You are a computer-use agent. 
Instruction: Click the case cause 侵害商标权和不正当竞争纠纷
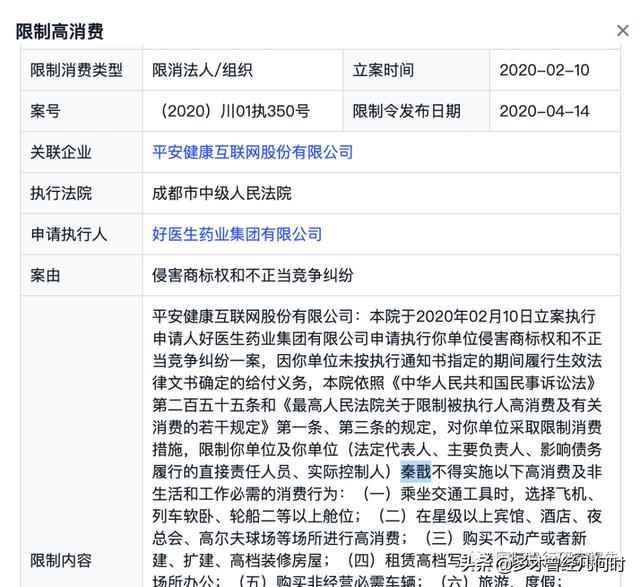(x=253, y=275)
